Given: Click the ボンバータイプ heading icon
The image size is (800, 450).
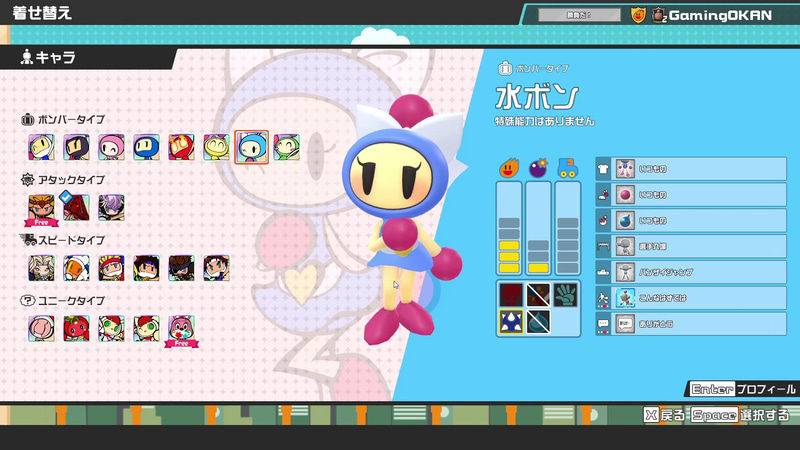Looking at the screenshot, I should tap(28, 119).
